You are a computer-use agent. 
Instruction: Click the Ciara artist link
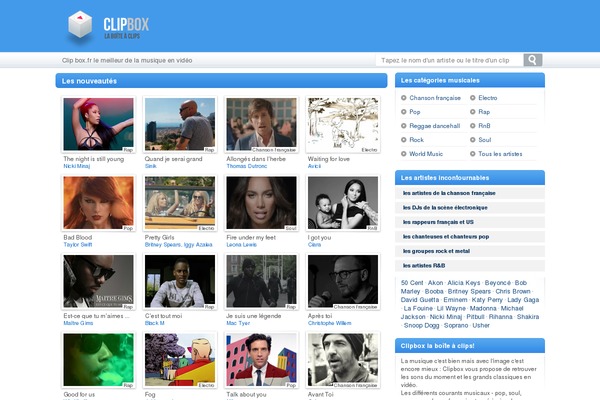point(314,245)
